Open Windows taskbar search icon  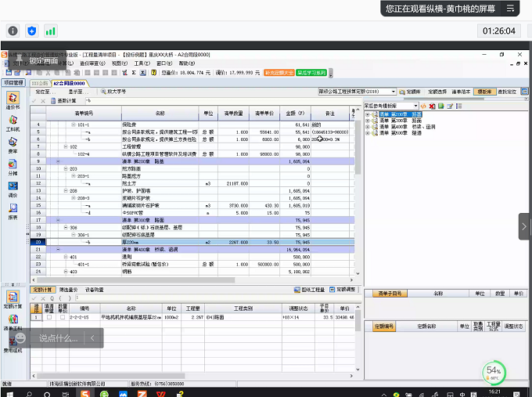tap(30, 394)
